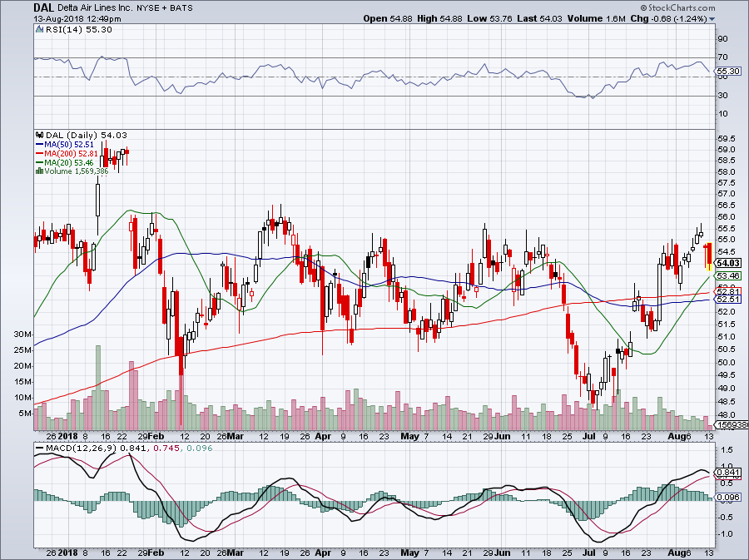749x560 pixels.
Task: Click the 10 level on RSI axis
Action: (x=722, y=114)
